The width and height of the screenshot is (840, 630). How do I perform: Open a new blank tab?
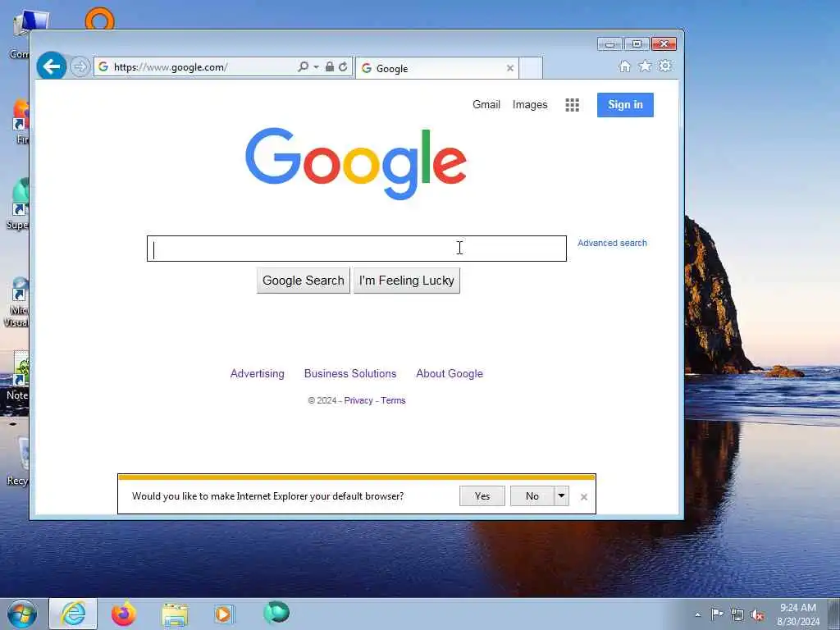531,68
